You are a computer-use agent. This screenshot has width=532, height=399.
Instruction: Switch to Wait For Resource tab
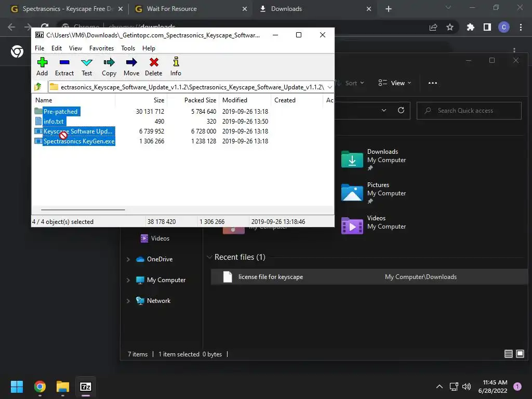(x=171, y=9)
